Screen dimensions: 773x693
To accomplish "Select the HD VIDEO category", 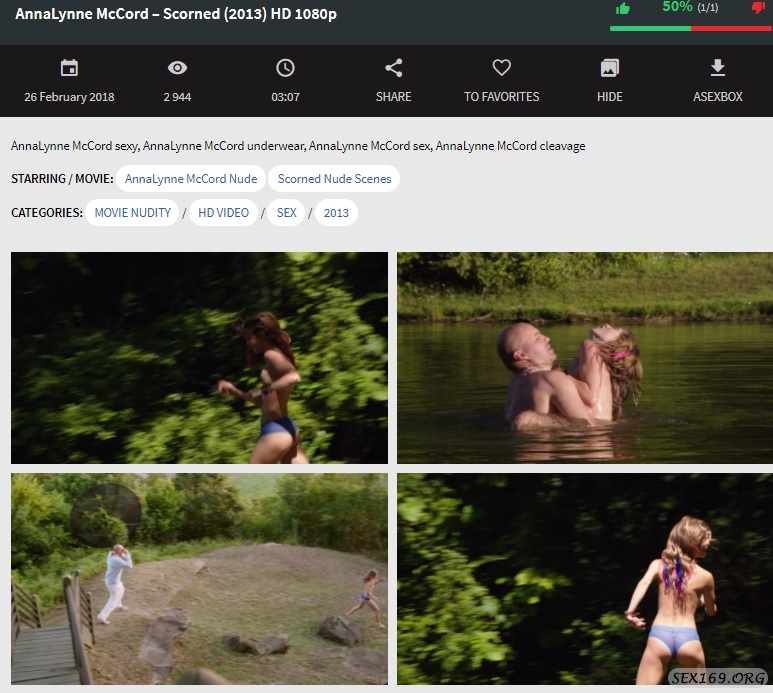I will coord(220,213).
